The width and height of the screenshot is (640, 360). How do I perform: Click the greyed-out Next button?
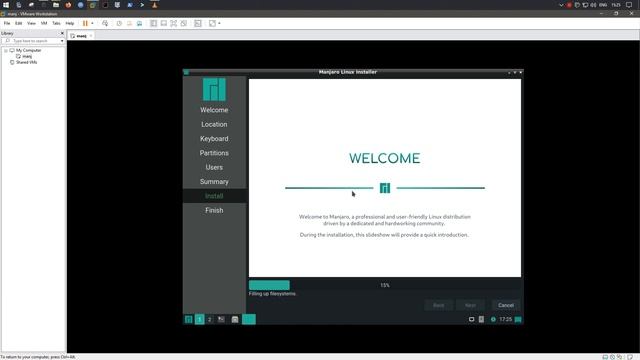tap(470, 305)
